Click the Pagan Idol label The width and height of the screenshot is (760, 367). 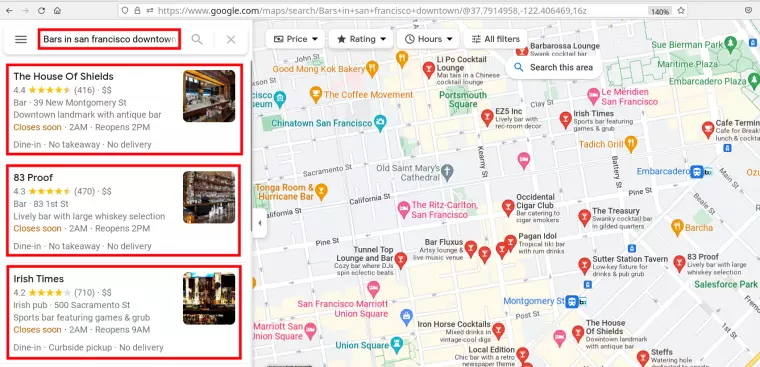coord(537,236)
